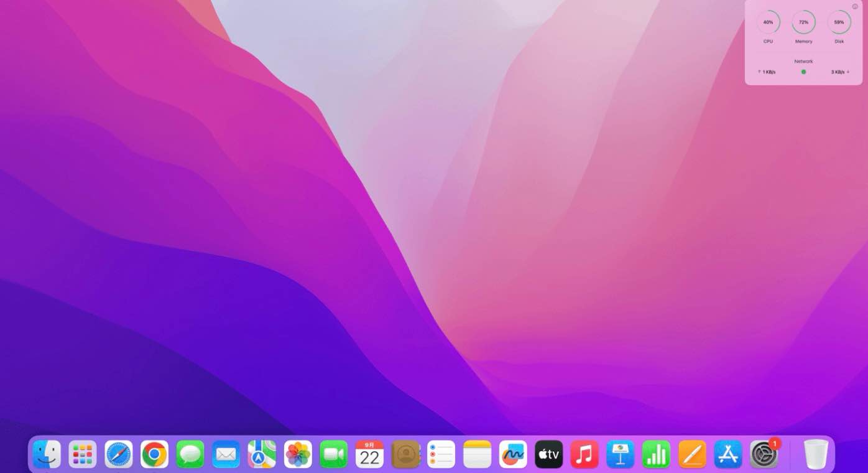The width and height of the screenshot is (868, 473).
Task: Launch the Photos app
Action: (298, 455)
